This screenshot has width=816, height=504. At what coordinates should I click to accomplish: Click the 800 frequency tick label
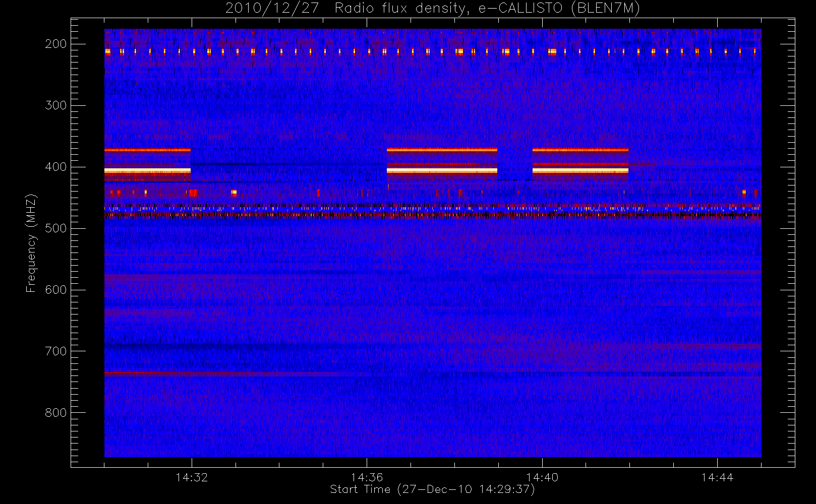click(x=56, y=413)
